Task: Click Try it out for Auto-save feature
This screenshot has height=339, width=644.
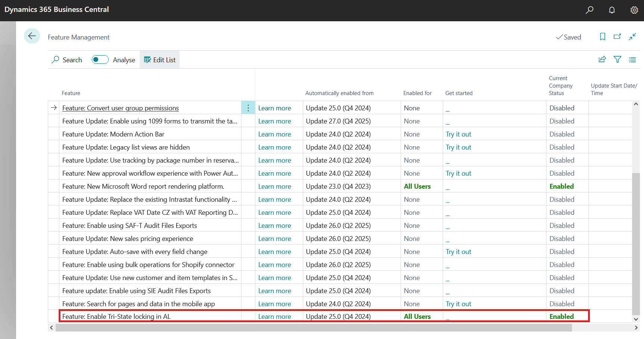Action: [x=458, y=252]
